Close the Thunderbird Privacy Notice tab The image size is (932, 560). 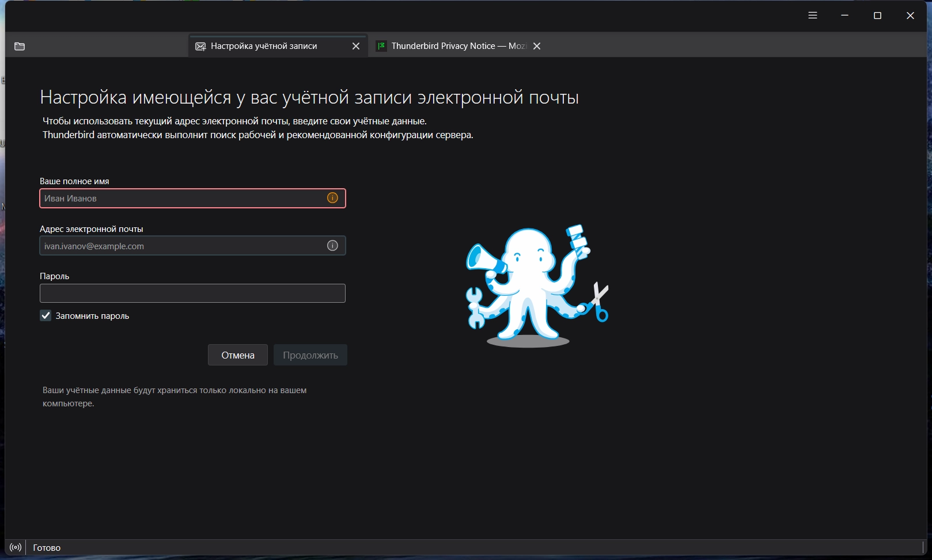click(x=537, y=46)
